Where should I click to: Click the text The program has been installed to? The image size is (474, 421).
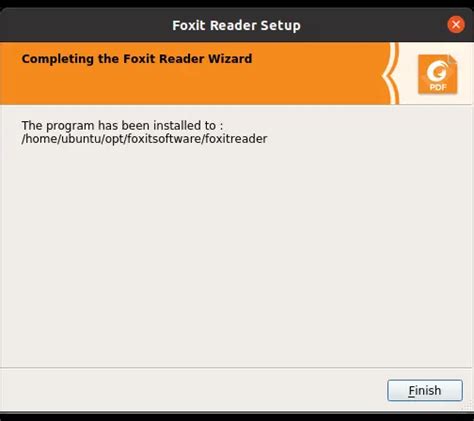click(119, 126)
